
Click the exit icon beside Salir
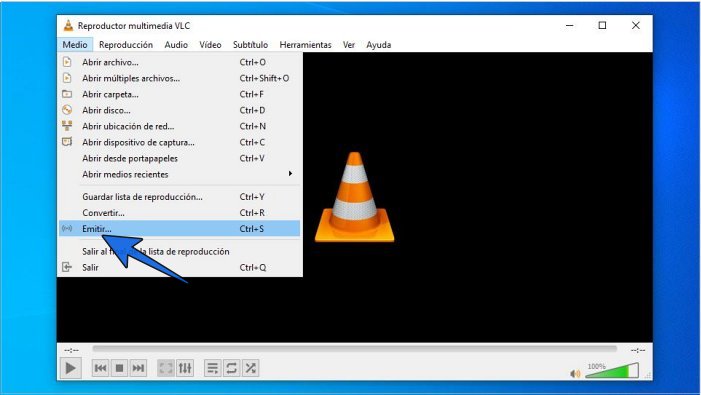point(67,267)
